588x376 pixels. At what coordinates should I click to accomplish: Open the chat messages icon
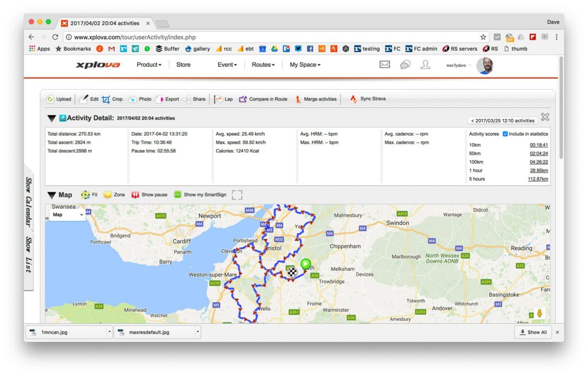pyautogui.click(x=405, y=64)
